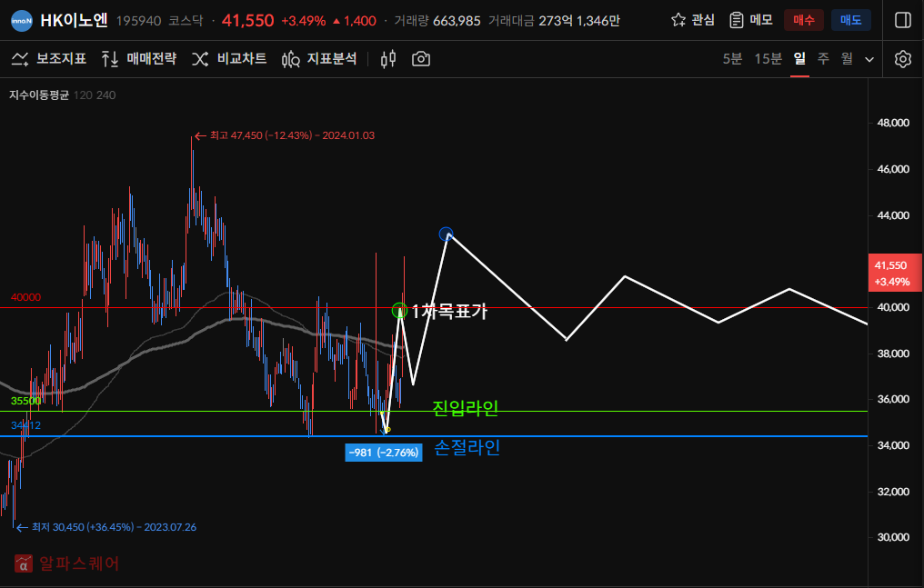Image resolution: width=924 pixels, height=588 pixels.
Task: Click the 최고 47,450 high price label
Action: (x=285, y=135)
